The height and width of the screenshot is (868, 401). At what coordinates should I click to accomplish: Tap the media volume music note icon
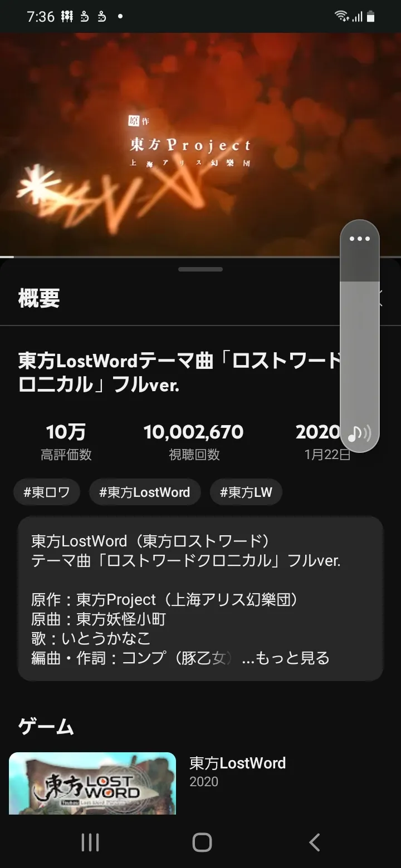359,433
